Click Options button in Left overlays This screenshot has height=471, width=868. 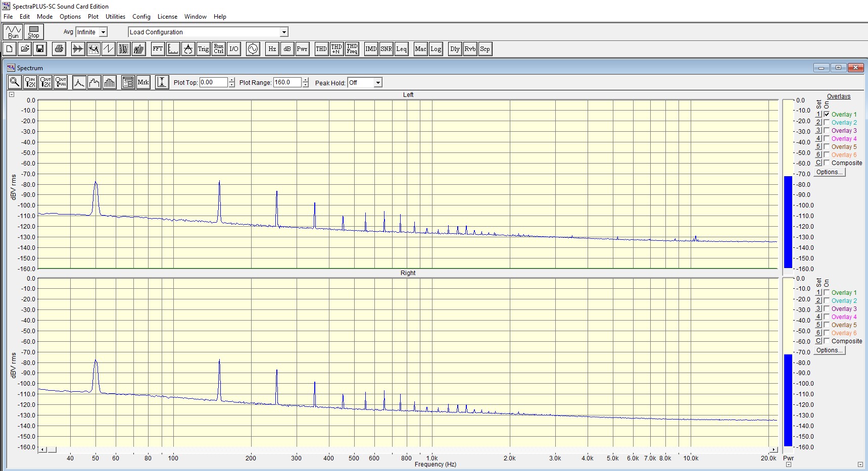coord(830,172)
